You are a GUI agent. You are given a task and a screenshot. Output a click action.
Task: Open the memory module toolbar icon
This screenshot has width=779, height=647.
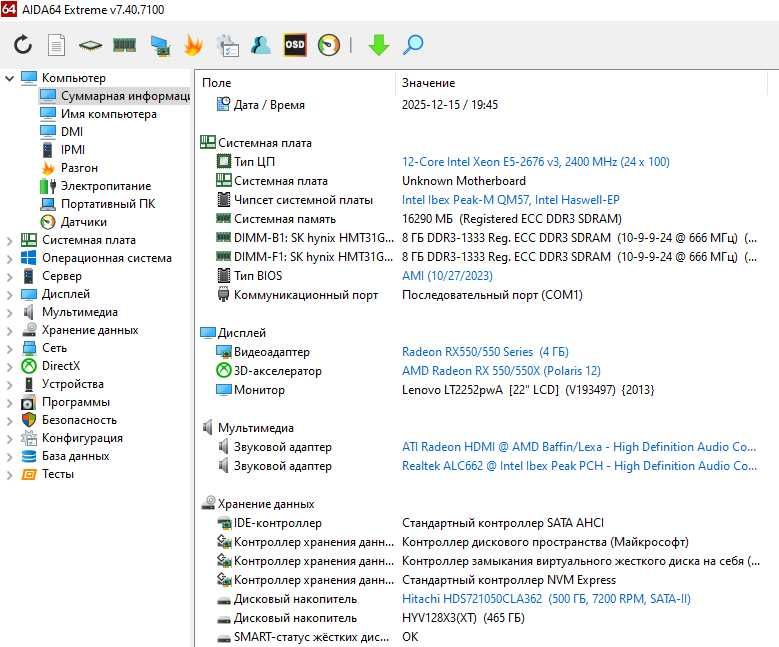[125, 45]
